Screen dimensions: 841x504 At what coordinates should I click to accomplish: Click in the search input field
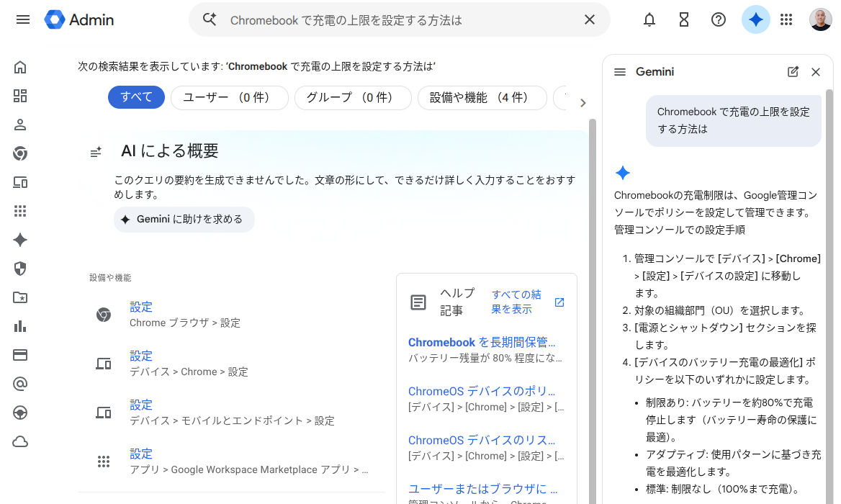tap(400, 20)
